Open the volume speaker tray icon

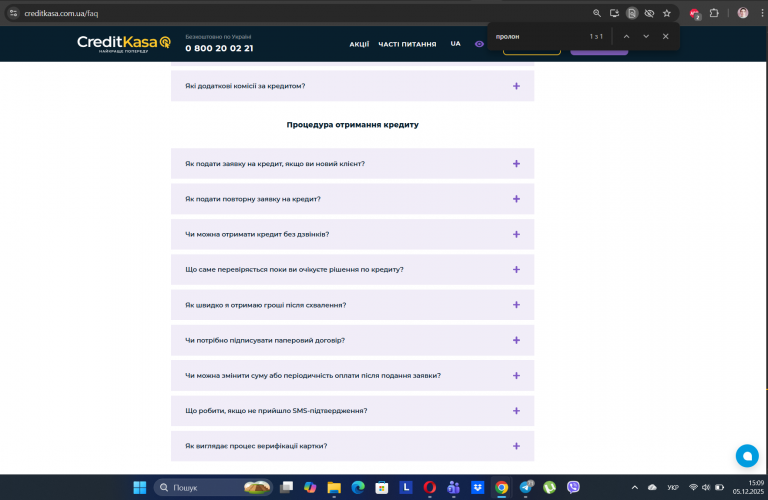706,487
